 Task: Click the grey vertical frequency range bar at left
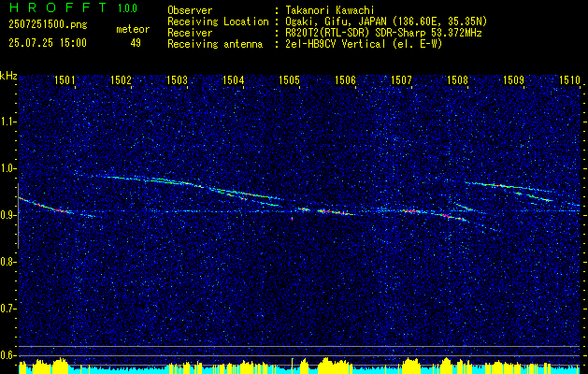(x=19, y=216)
